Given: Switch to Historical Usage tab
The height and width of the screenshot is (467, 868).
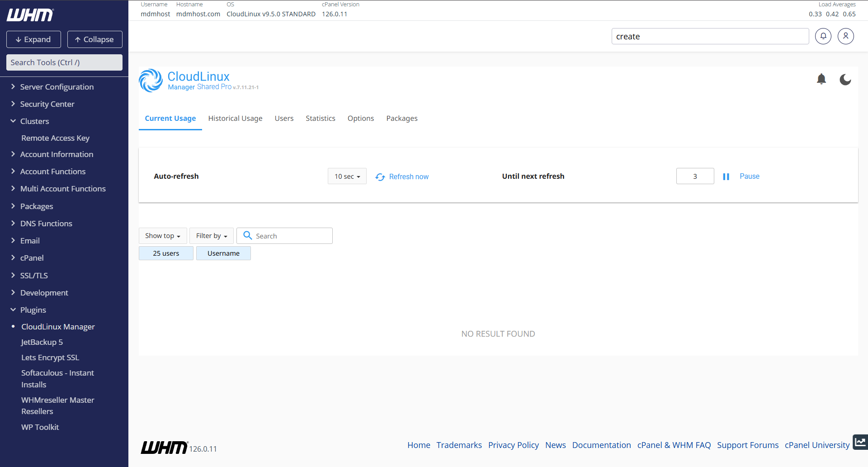Looking at the screenshot, I should point(235,118).
